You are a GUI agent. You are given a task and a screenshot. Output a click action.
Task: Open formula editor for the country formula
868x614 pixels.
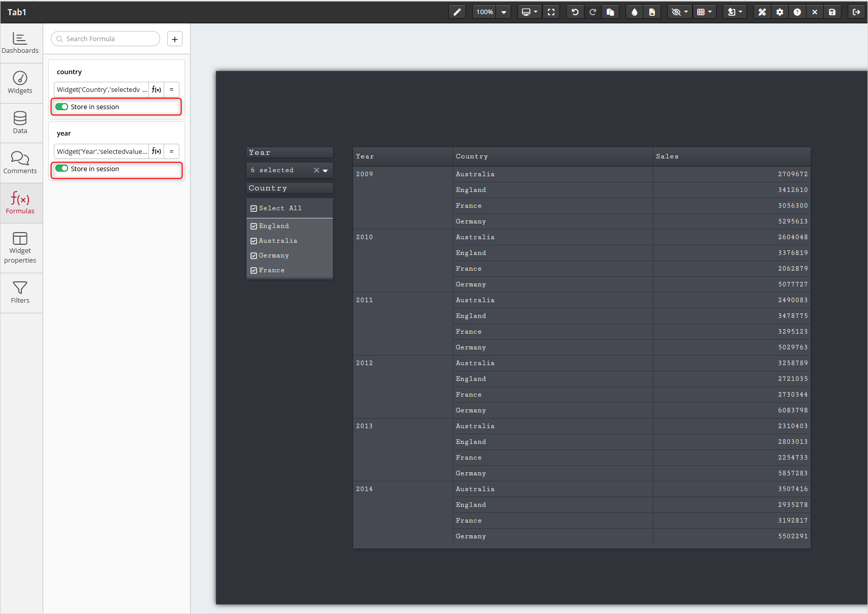point(157,90)
